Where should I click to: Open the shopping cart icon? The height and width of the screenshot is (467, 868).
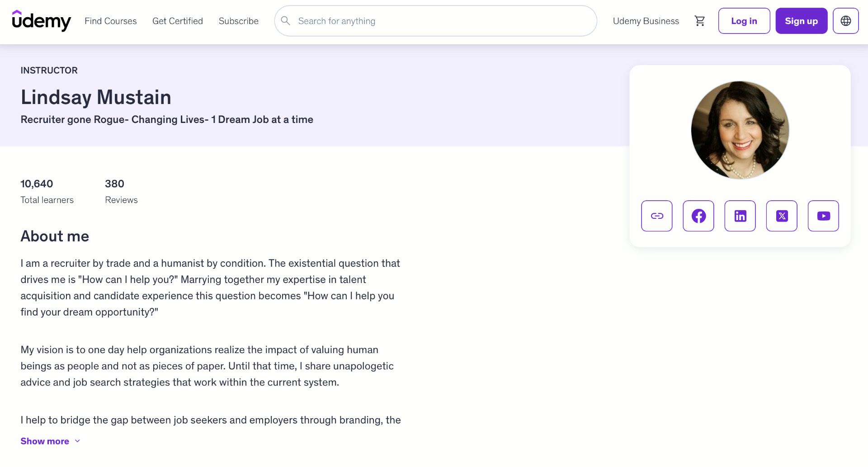[x=700, y=21]
